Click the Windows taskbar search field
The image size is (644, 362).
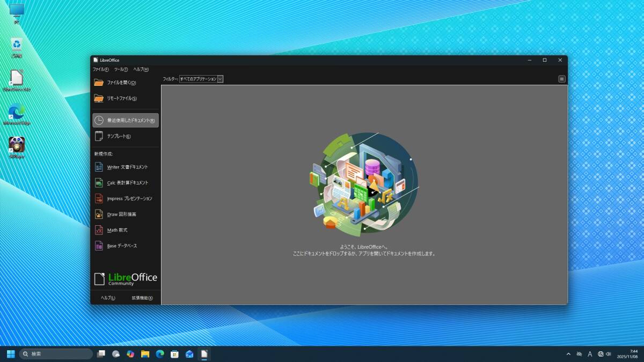tap(56, 354)
